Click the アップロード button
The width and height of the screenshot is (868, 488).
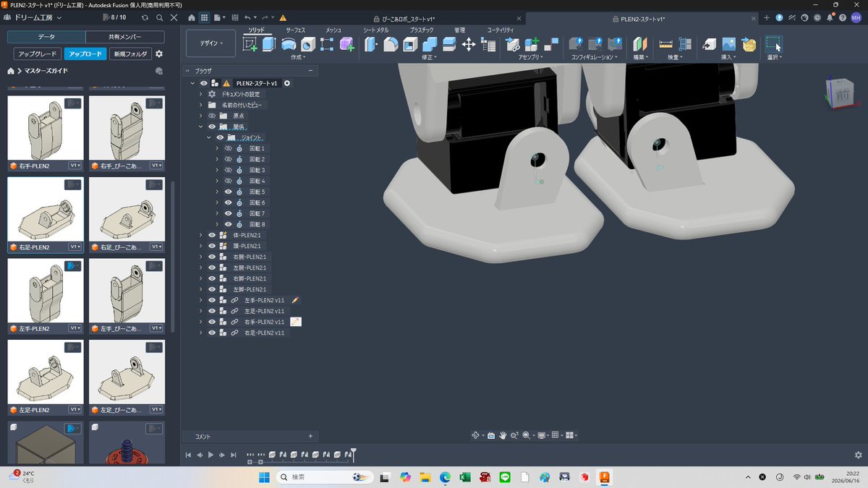[x=85, y=53]
